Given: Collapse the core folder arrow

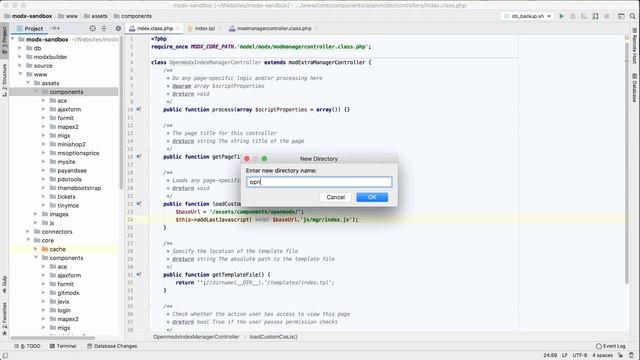Looking at the screenshot, I should click(28, 240).
